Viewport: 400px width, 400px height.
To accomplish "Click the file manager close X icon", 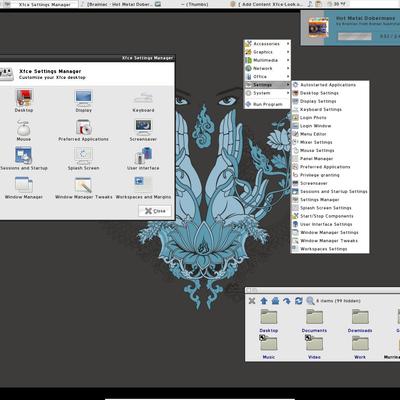I will [x=252, y=301].
